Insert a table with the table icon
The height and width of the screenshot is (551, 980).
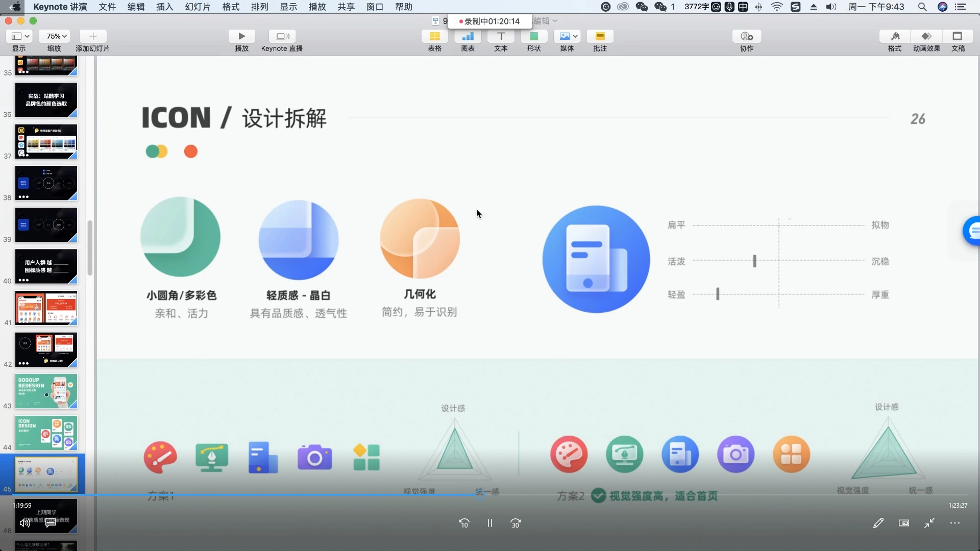pyautogui.click(x=434, y=36)
